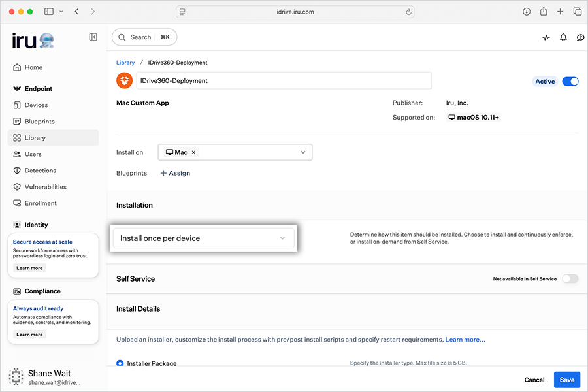Screen dimensions: 588x392
Task: Click the Installation section heading
Action: click(x=134, y=205)
